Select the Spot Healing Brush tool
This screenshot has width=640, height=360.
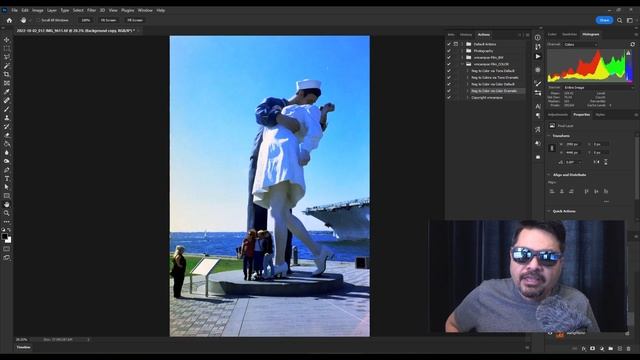(x=7, y=100)
